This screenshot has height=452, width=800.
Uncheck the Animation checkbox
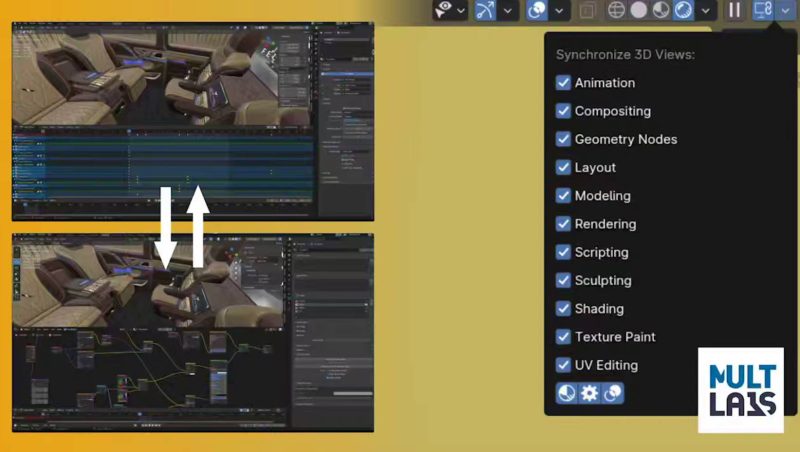coord(563,83)
